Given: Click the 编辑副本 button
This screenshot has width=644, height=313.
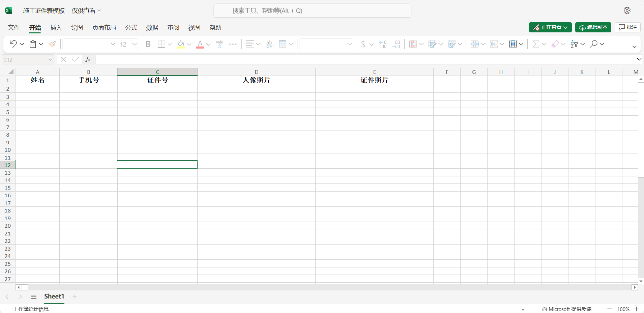Looking at the screenshot, I should click(x=593, y=27).
